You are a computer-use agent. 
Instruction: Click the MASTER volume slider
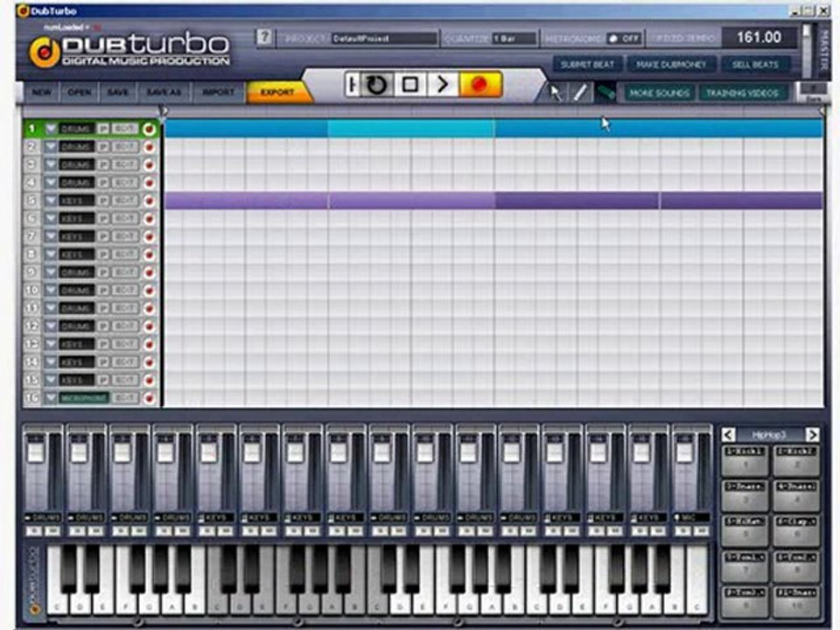click(x=808, y=51)
